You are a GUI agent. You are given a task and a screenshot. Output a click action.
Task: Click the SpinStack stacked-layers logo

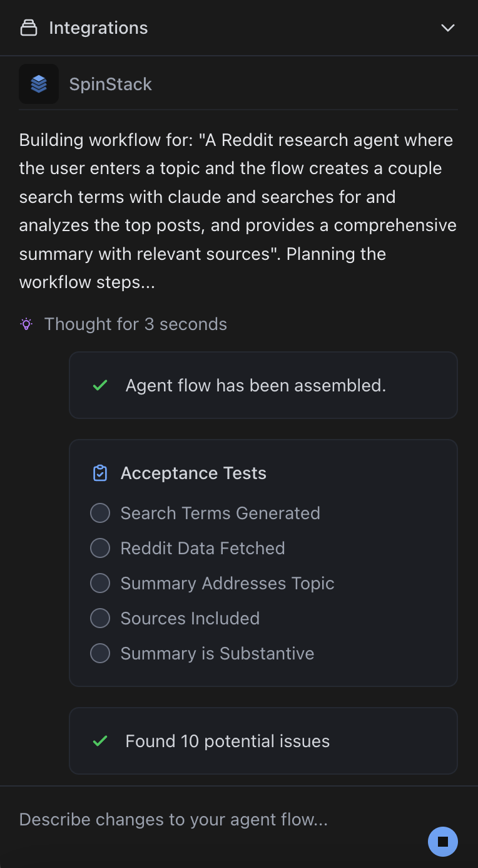pyautogui.click(x=39, y=84)
